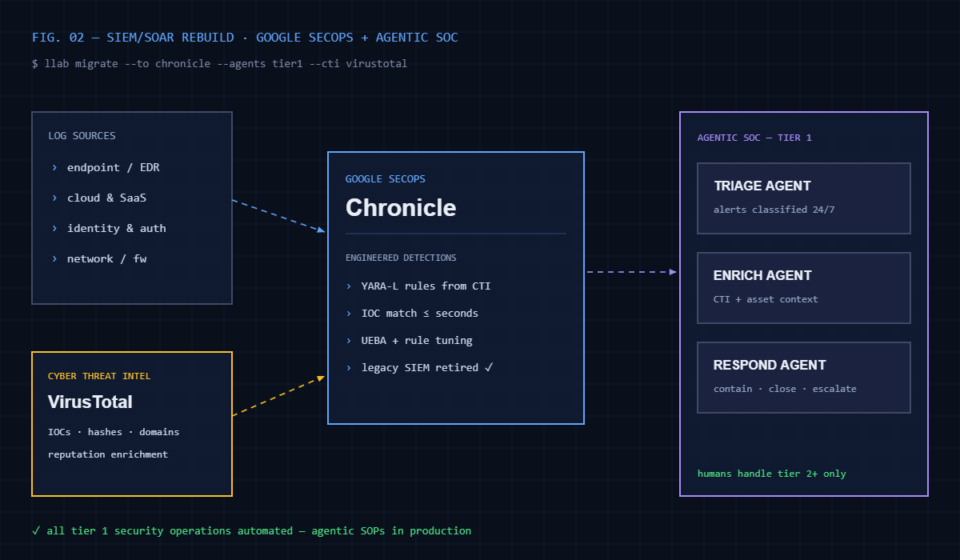The image size is (960, 560).
Task: Click the chevron beside 'endpoint / EDR'
Action: click(54, 167)
